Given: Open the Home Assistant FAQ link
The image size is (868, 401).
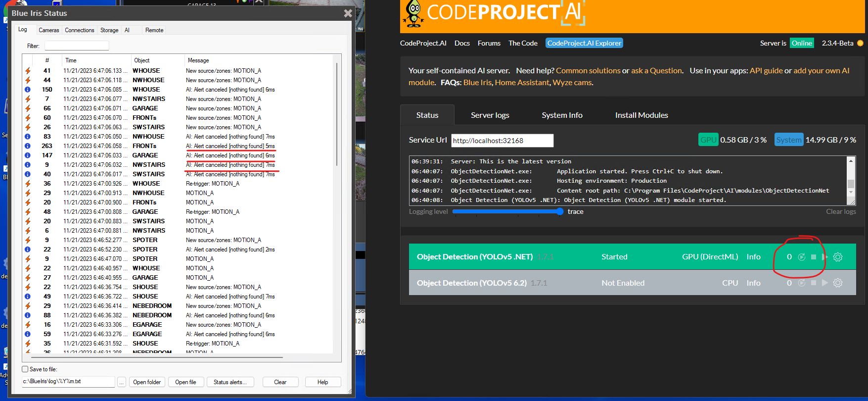Looking at the screenshot, I should (522, 83).
